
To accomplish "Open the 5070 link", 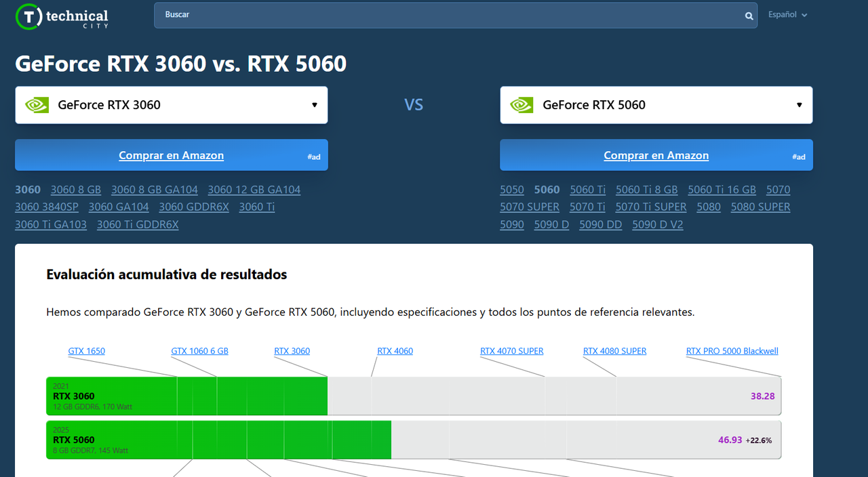I will pos(778,190).
